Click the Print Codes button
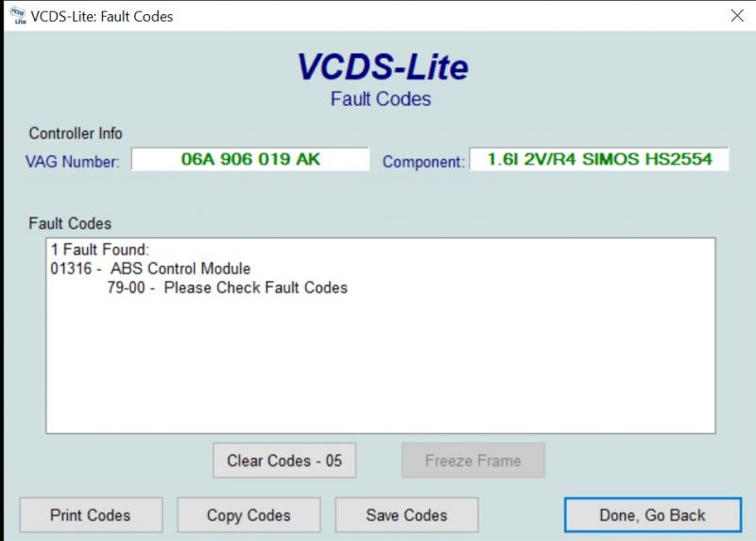Screen dimensions: 756x541 point(91,515)
